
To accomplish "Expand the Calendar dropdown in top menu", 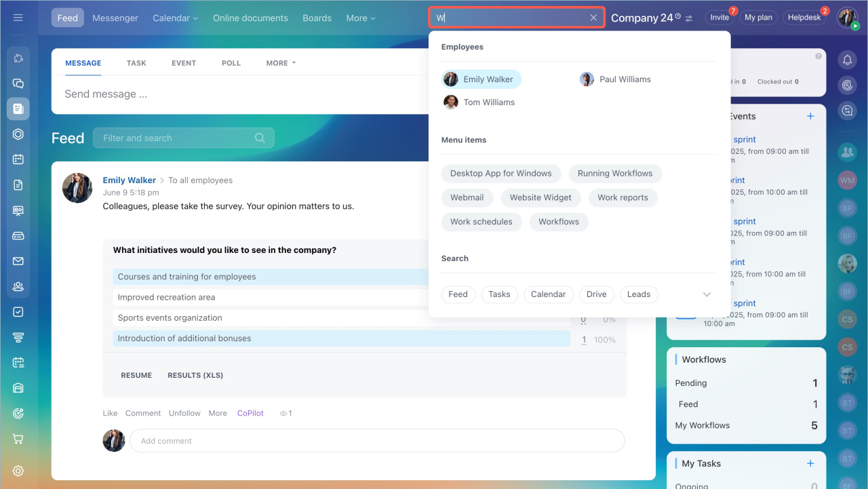I will 176,18.
